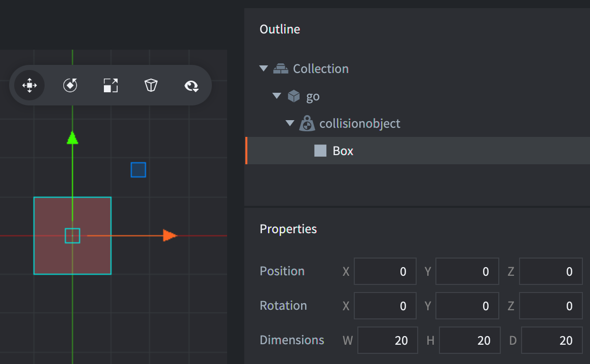Select the Box item in Outline

tap(343, 151)
